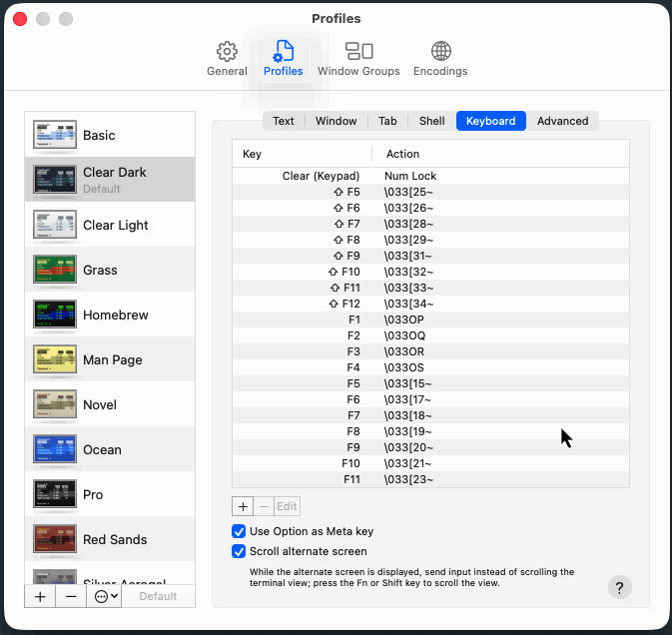Switch to the Text tab

click(284, 121)
